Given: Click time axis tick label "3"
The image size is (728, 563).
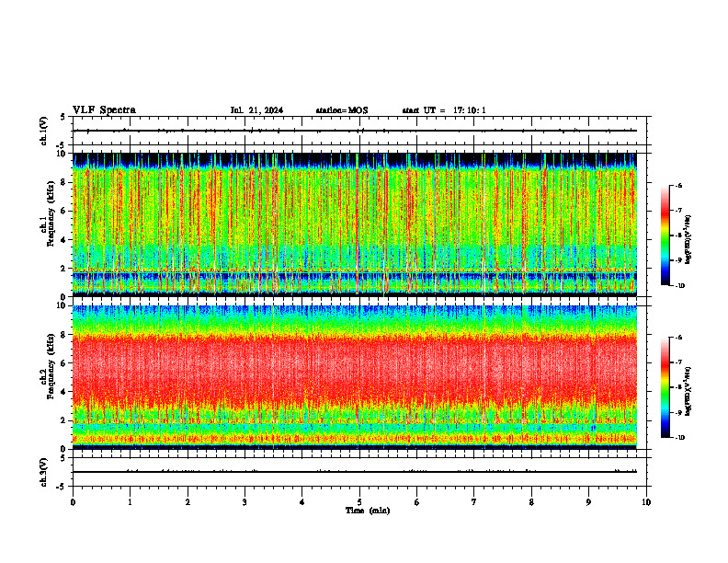Looking at the screenshot, I should point(245,502).
